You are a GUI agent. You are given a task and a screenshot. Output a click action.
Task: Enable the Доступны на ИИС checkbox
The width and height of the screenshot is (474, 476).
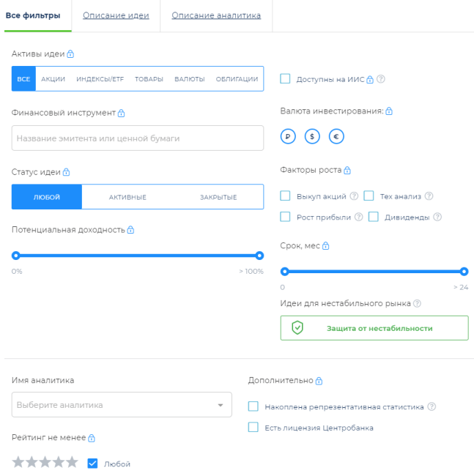coord(286,79)
